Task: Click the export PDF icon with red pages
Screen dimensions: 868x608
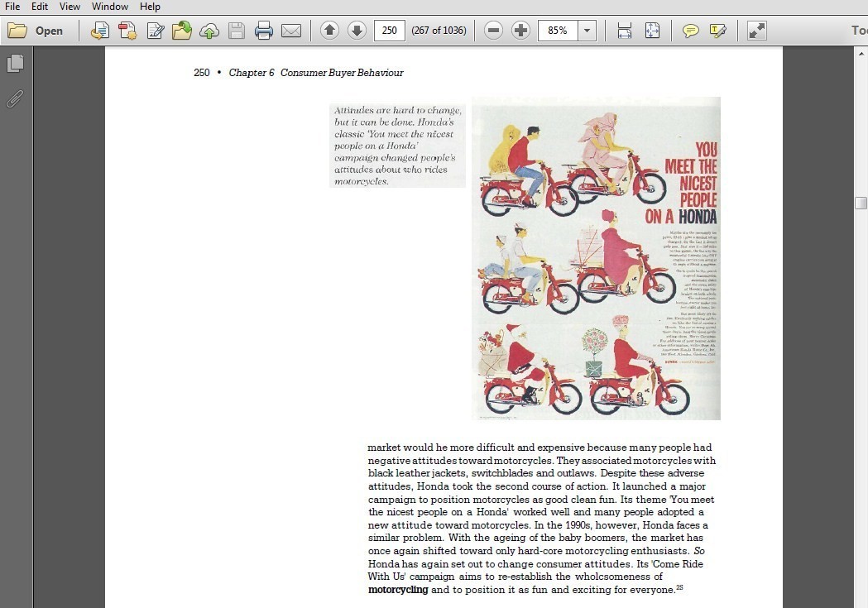Action: pyautogui.click(x=127, y=31)
